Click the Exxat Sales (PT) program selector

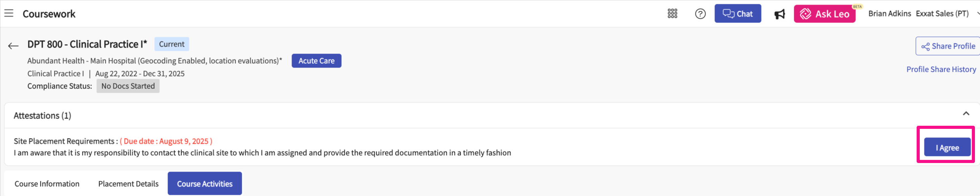942,14
